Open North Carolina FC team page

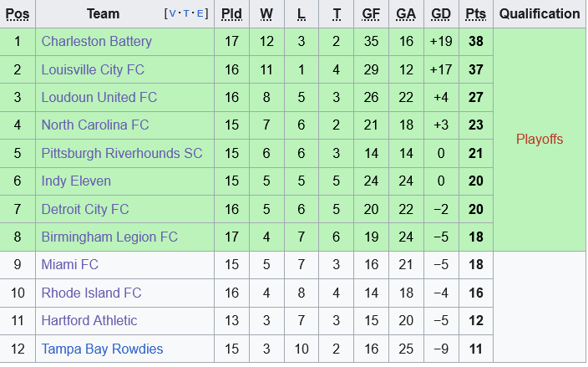click(95, 125)
